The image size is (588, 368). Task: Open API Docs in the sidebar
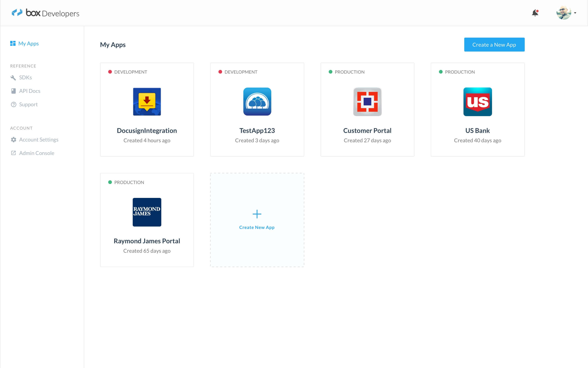(30, 91)
